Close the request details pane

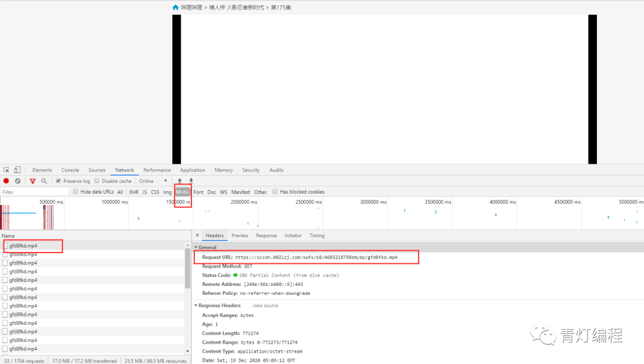(197, 235)
